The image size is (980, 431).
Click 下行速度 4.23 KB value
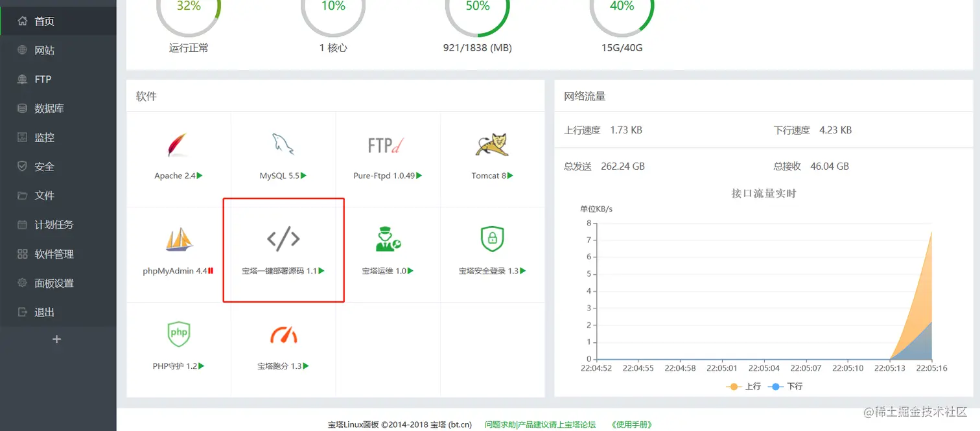pyautogui.click(x=835, y=130)
